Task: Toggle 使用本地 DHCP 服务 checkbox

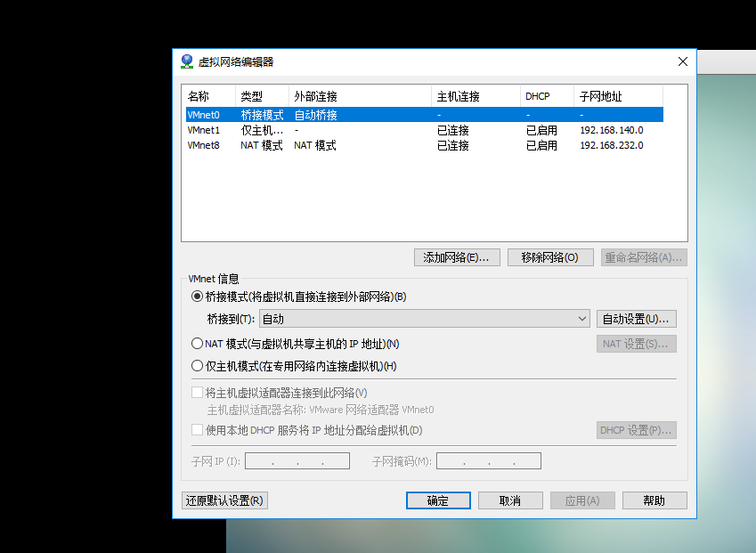Action: [x=197, y=429]
